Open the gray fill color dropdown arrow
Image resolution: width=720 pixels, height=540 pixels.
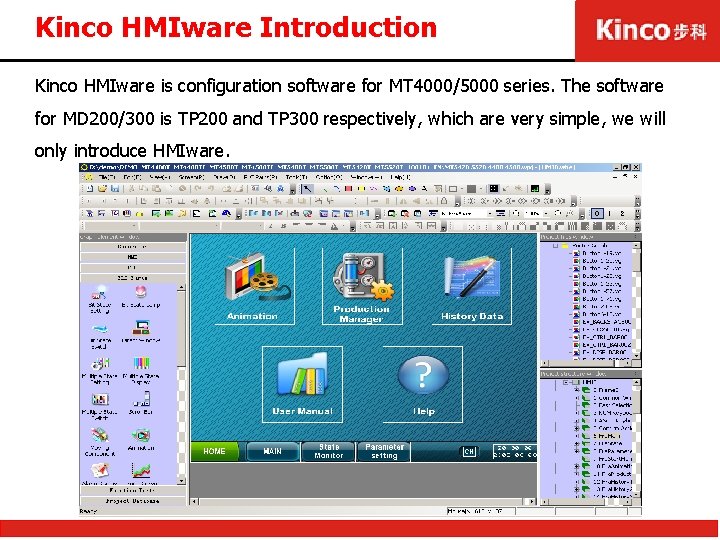pos(481,188)
